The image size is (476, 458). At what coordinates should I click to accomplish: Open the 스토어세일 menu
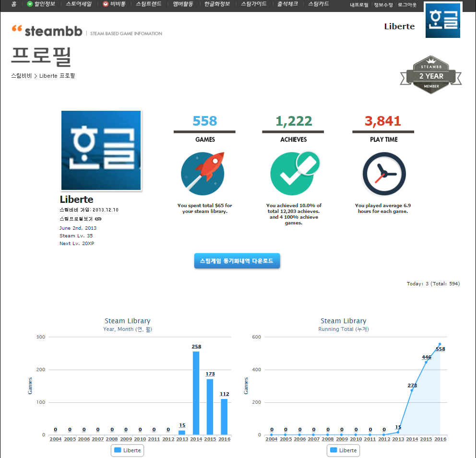pyautogui.click(x=79, y=4)
